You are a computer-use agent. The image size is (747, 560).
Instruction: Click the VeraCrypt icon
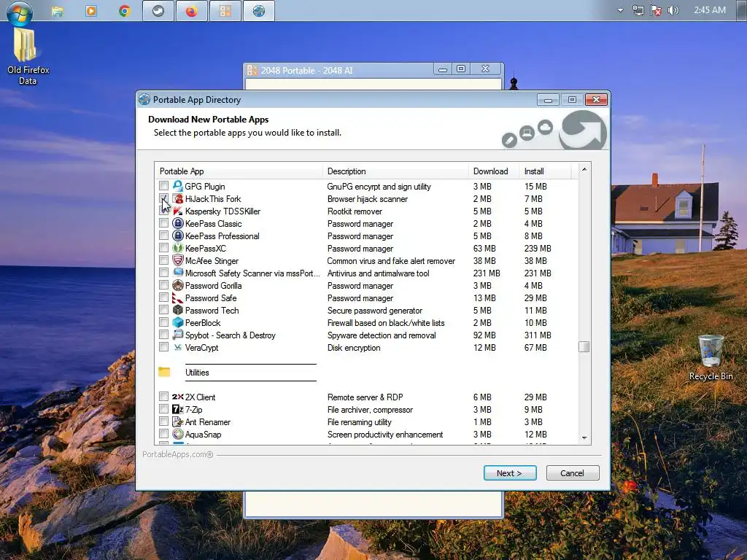tap(178, 347)
